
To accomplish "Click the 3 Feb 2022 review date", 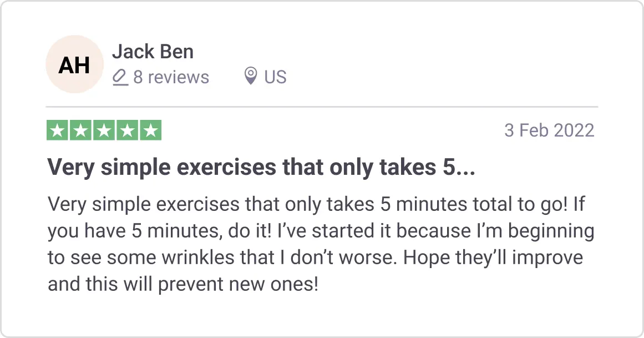I will tap(549, 130).
